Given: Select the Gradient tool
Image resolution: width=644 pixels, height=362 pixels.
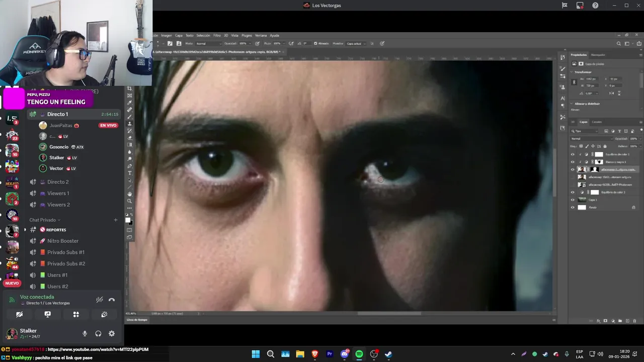Looking at the screenshot, I should (x=130, y=145).
